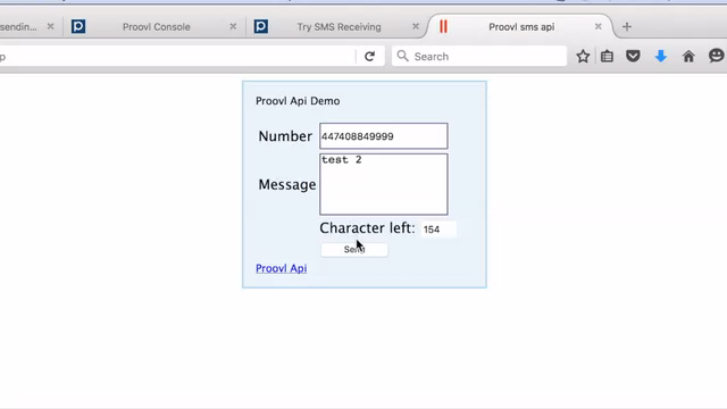Click the 'Character left:' label
The width and height of the screenshot is (727, 409).
point(367,228)
